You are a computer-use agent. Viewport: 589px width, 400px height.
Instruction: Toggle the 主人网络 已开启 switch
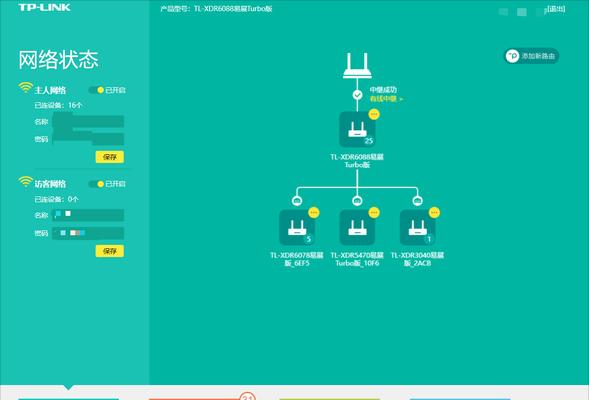96,90
